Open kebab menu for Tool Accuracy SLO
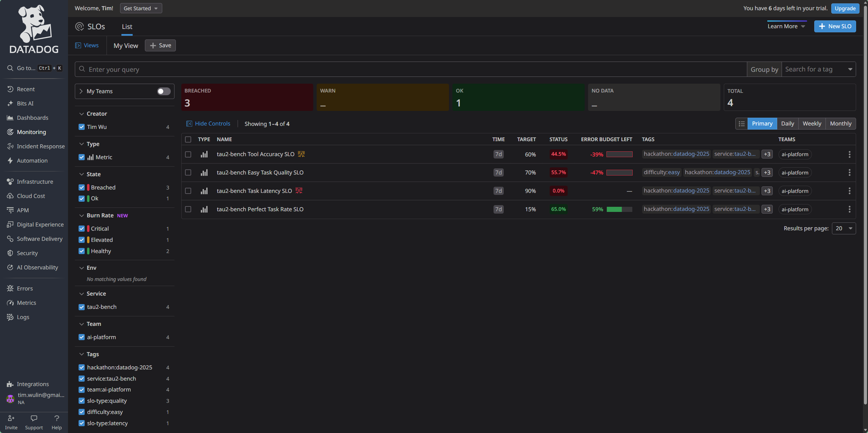868x433 pixels. tap(849, 154)
